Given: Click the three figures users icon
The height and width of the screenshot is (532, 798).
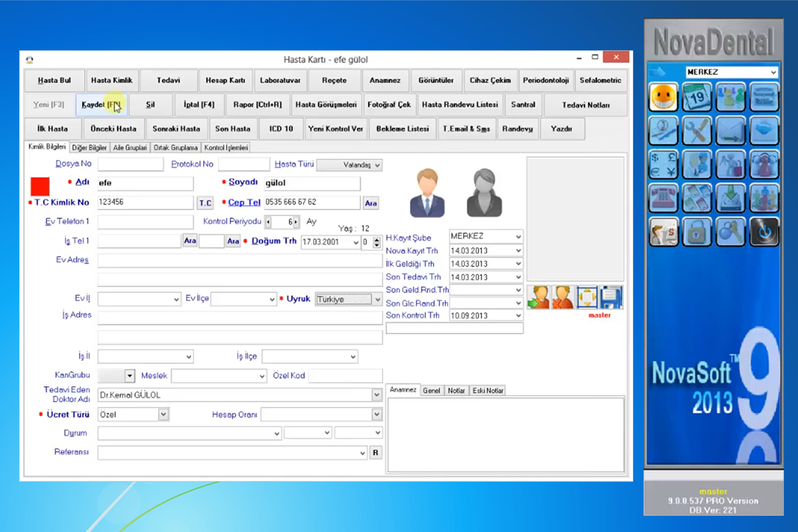Looking at the screenshot, I should coord(731,98).
